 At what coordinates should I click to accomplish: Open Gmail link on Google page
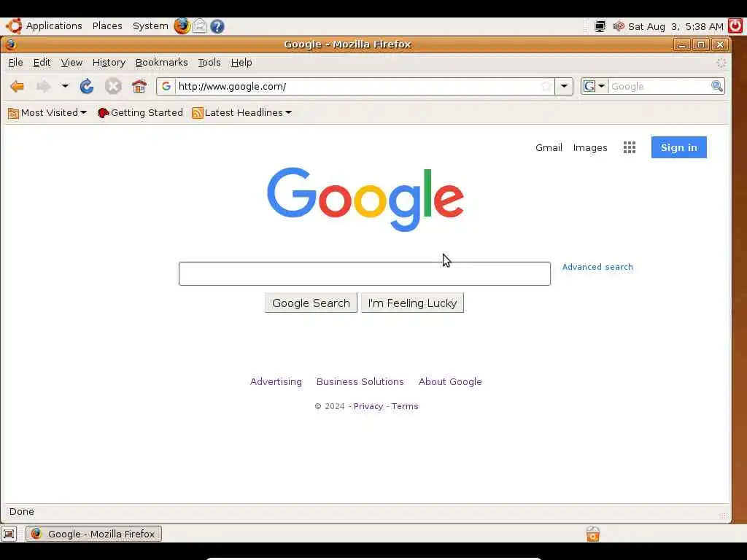[x=549, y=147]
